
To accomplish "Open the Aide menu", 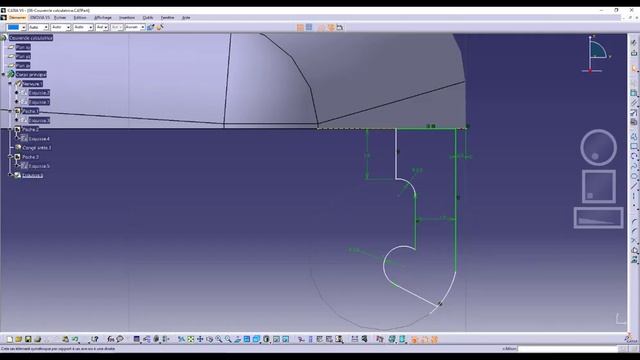I will 186,18.
